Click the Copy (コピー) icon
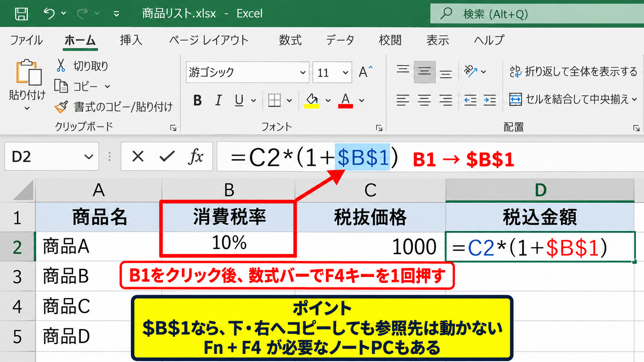 (61, 86)
